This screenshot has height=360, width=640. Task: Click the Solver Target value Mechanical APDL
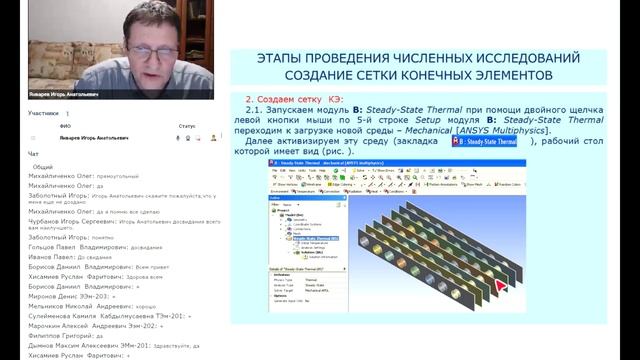[x=317, y=291]
